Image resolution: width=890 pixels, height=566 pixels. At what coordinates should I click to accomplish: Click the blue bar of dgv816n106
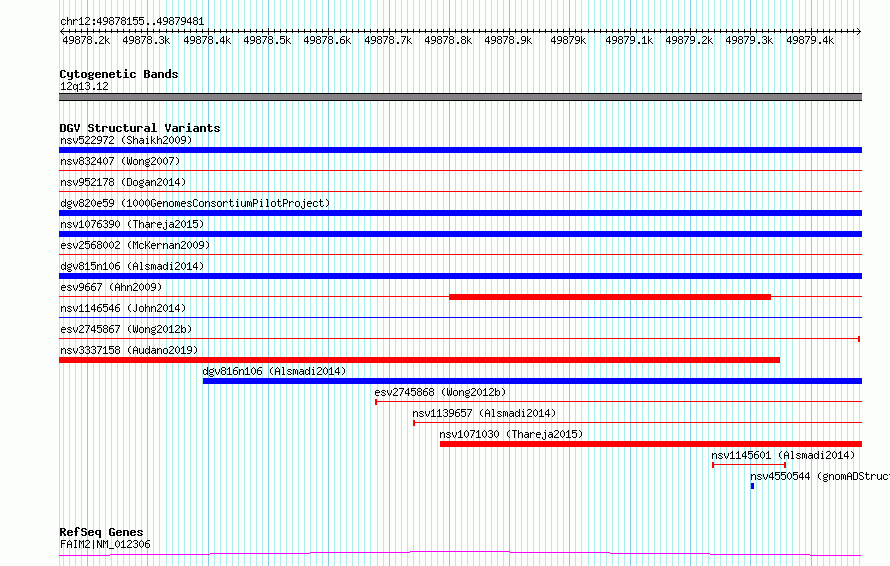[x=532, y=381]
